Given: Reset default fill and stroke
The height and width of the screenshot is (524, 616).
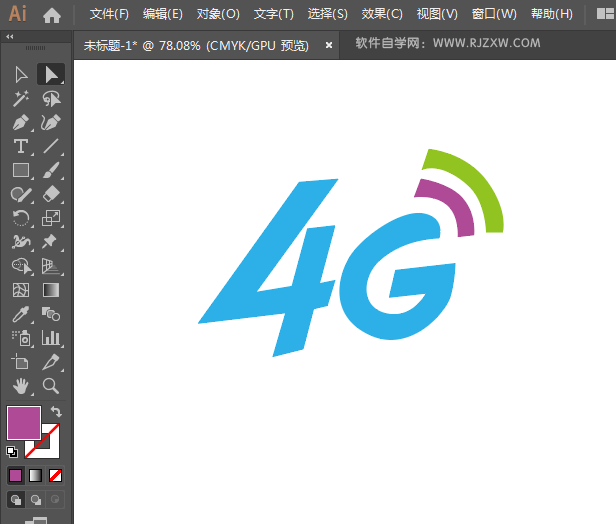Looking at the screenshot, I should point(12,452).
